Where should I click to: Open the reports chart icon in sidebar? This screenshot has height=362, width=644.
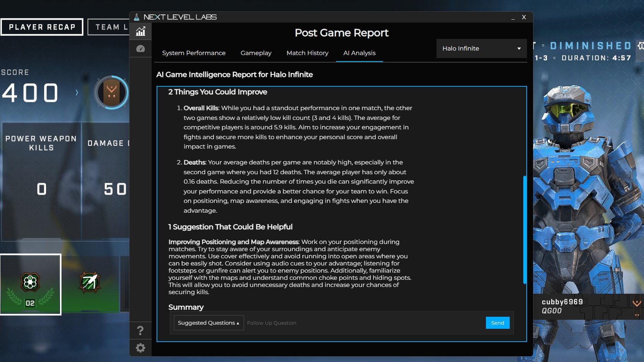[x=140, y=31]
